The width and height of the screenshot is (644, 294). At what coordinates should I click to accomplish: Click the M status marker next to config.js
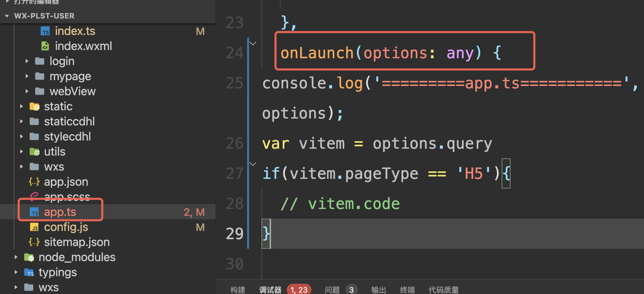[200, 227]
